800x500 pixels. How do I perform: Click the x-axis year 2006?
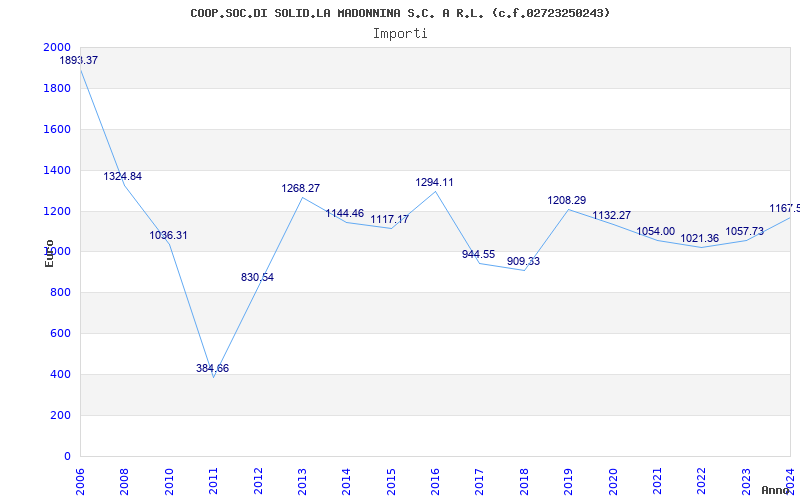tap(80, 481)
